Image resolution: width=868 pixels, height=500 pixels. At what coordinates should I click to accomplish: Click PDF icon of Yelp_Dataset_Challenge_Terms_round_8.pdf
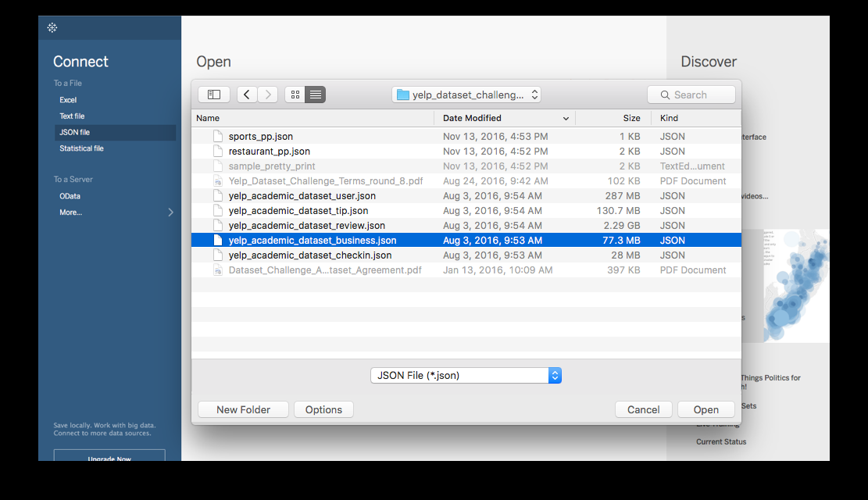tap(218, 181)
